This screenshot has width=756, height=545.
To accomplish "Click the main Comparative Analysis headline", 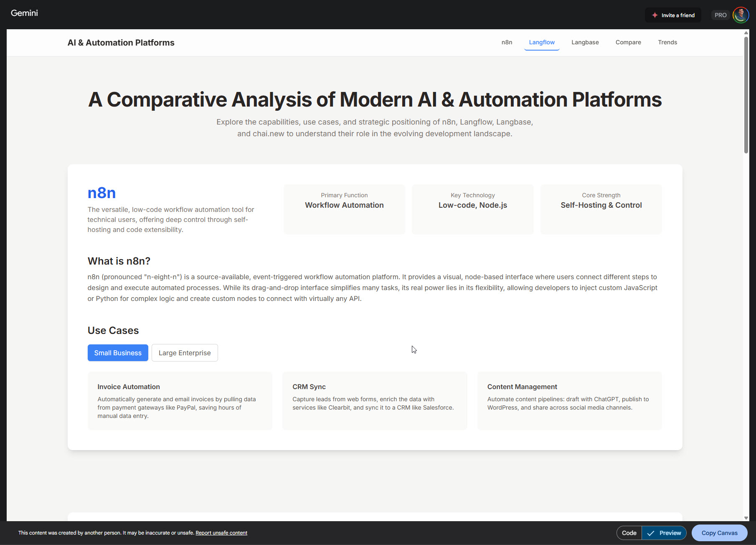I will click(375, 99).
